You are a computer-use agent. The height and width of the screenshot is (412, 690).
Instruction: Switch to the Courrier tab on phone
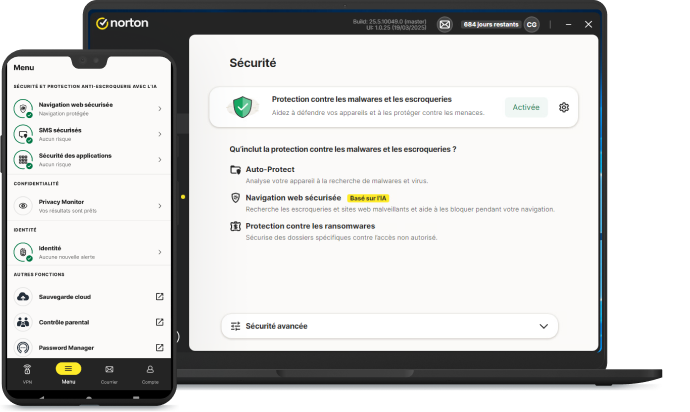click(109, 372)
